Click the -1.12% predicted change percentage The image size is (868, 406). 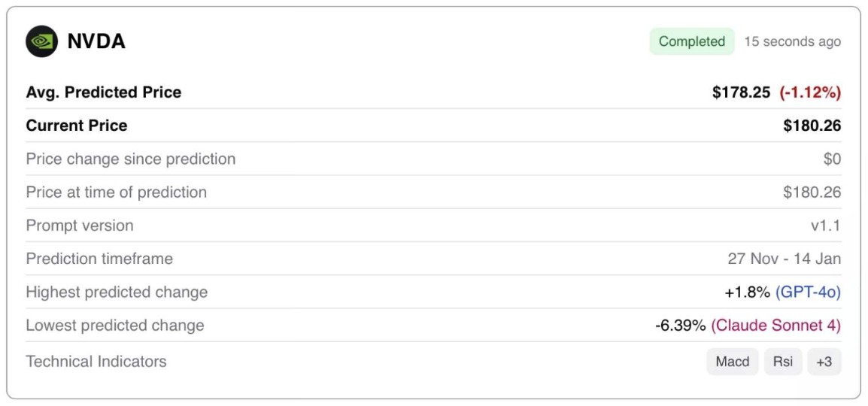click(810, 92)
